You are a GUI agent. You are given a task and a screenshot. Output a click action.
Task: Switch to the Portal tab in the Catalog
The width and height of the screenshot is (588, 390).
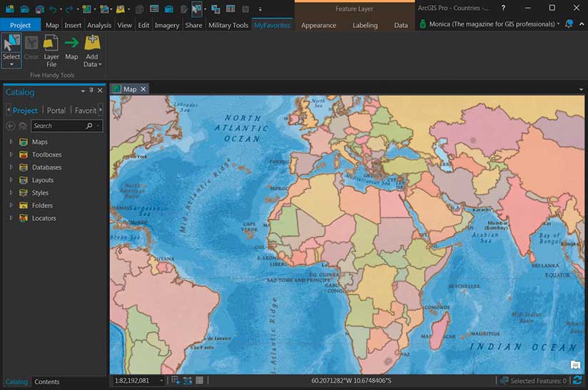(x=56, y=111)
